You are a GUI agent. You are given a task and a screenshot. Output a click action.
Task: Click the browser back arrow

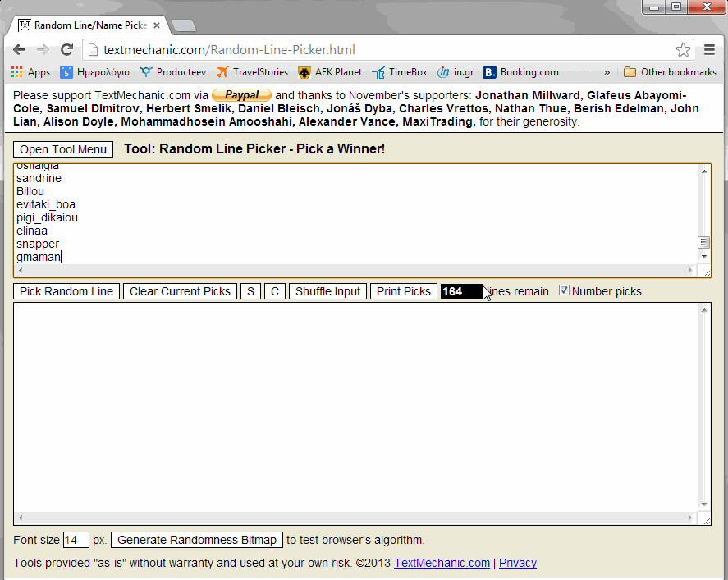pyautogui.click(x=19, y=49)
